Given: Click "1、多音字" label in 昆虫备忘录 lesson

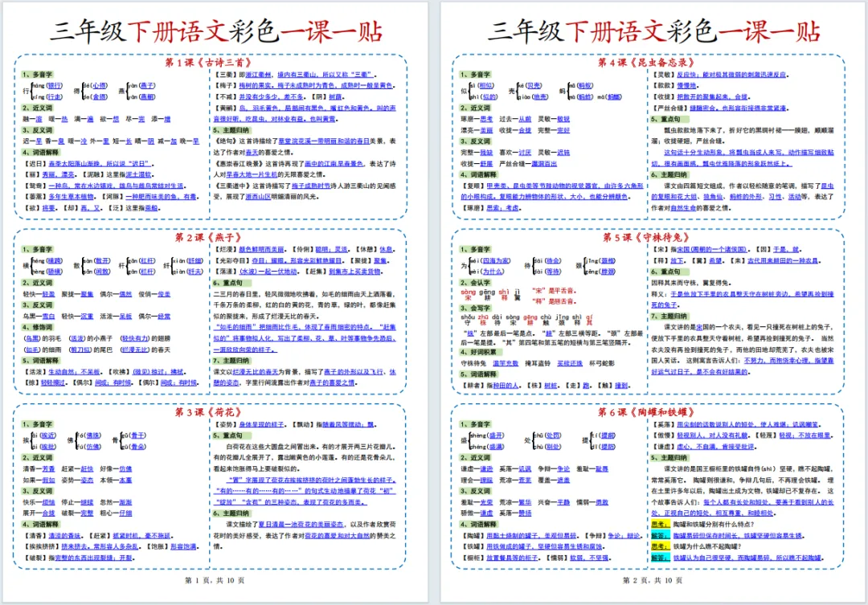Looking at the screenshot, I should pyautogui.click(x=475, y=74).
